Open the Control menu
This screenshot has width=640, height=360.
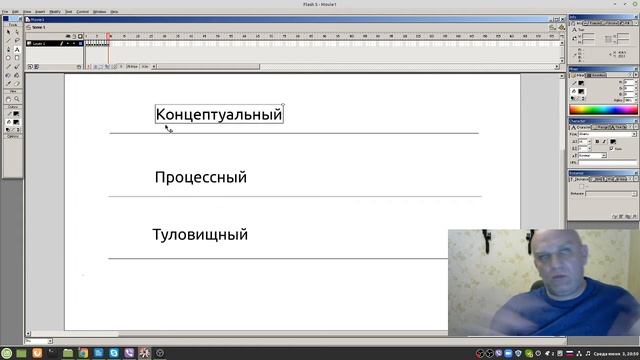click(x=82, y=11)
